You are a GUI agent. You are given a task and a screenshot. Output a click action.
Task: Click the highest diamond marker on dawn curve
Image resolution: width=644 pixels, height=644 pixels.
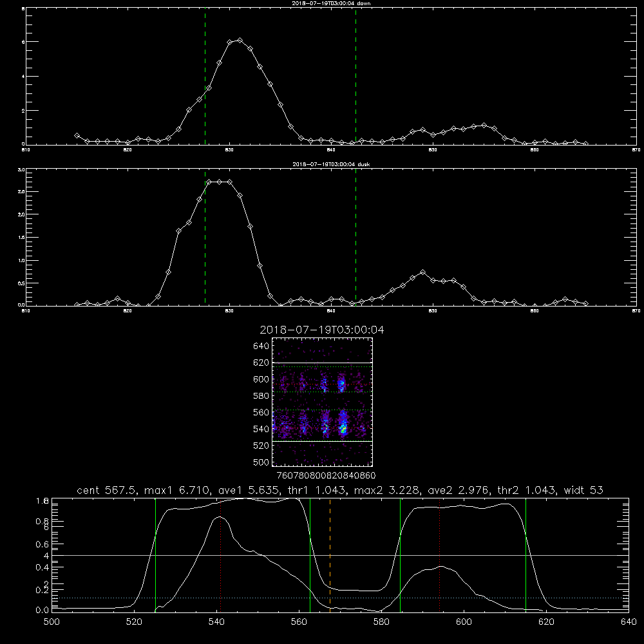(240, 40)
